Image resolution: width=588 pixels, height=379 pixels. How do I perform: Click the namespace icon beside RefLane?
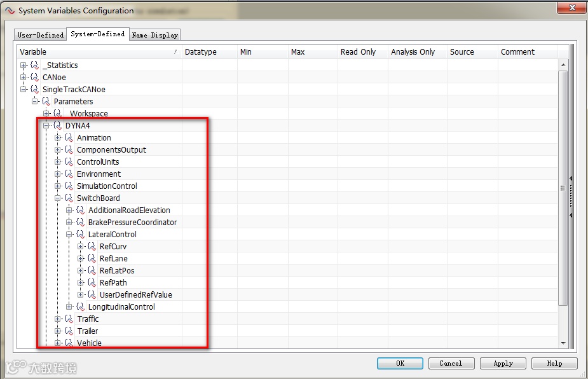click(x=92, y=259)
